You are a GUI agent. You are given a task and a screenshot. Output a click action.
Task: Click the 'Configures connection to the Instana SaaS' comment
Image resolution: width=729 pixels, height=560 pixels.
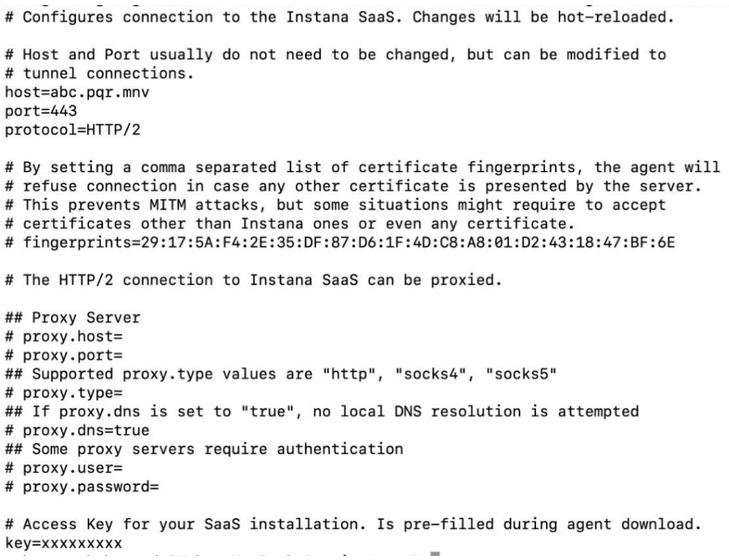[339, 18]
